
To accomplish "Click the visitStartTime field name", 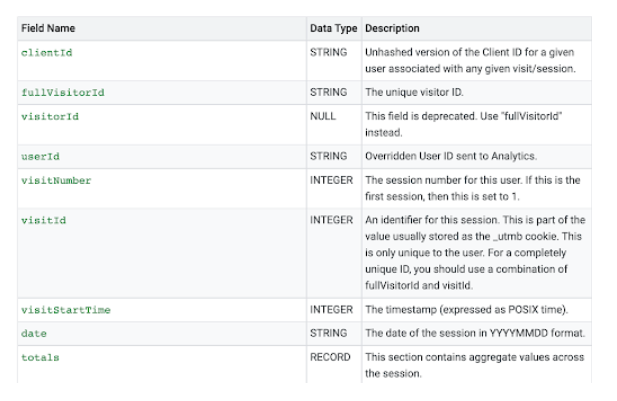I will (66, 310).
